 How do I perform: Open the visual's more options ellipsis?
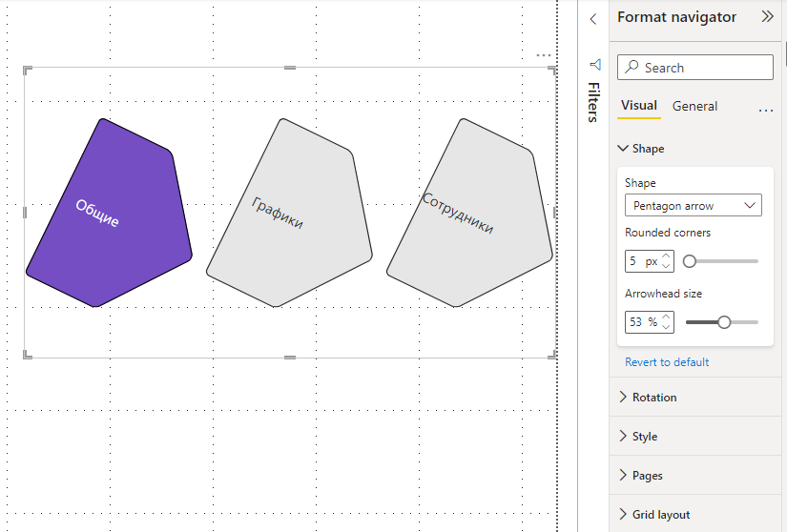(x=543, y=55)
